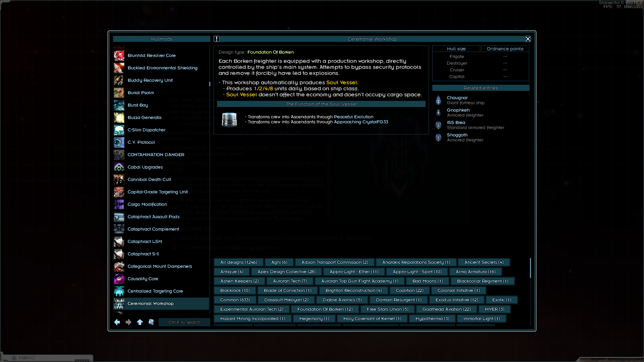This screenshot has height=362, width=644.
Task: Click the Causality Core hullmod icon
Action: [x=119, y=279]
